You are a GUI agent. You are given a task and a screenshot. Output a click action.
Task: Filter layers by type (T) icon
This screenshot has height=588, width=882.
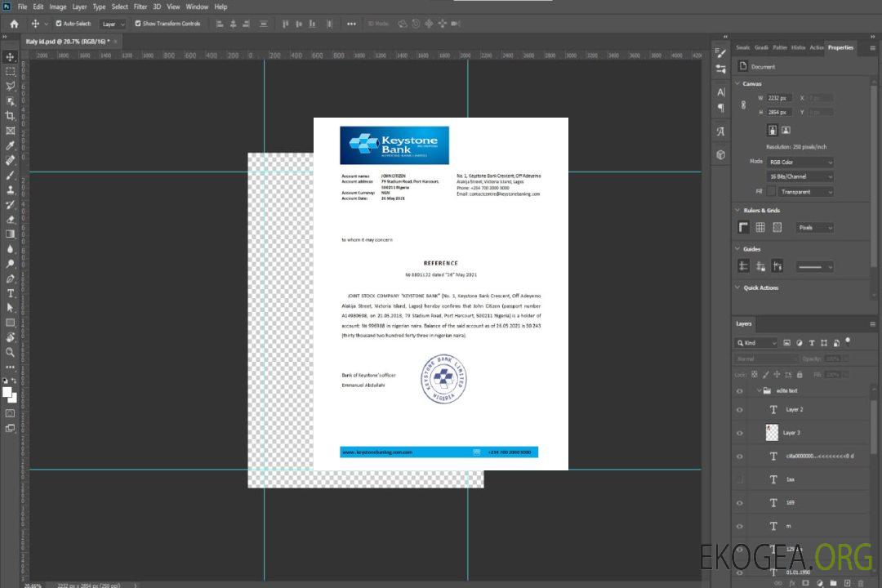click(x=811, y=343)
